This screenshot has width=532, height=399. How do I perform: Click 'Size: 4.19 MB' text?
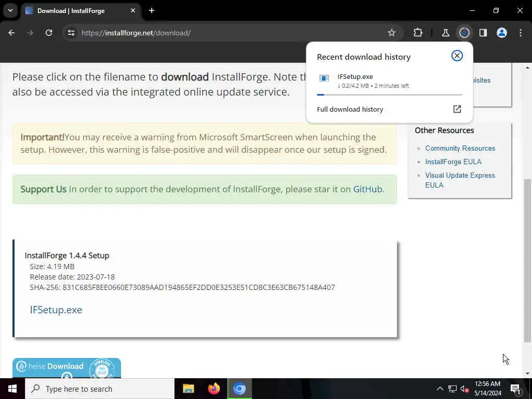pyautogui.click(x=52, y=267)
